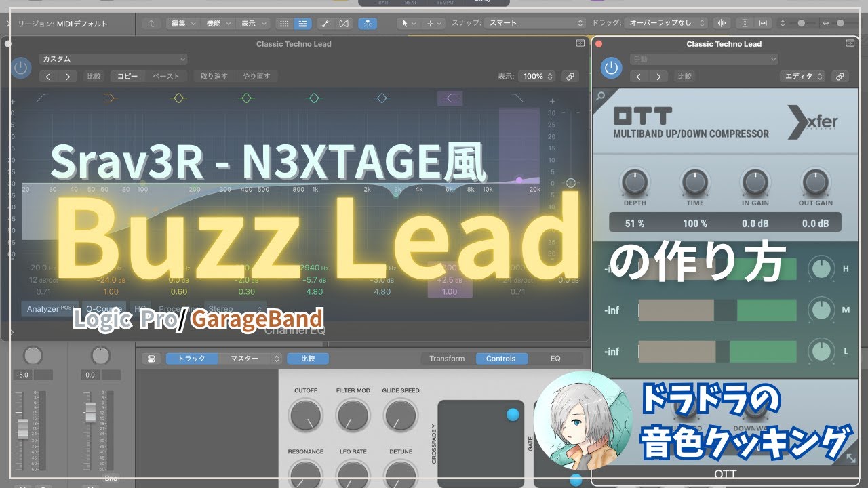Toggle purple high shelf band icon
868x488 pixels.
450,98
